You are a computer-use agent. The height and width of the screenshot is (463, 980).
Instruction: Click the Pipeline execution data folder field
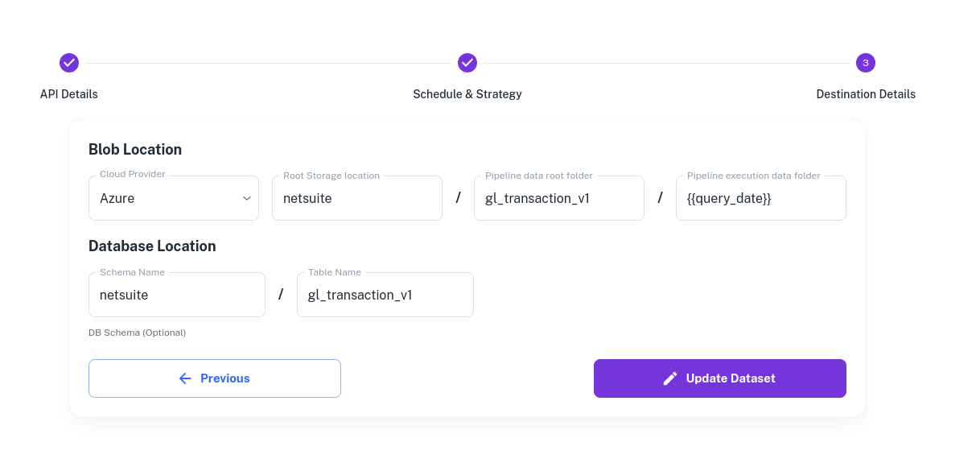pyautogui.click(x=761, y=198)
